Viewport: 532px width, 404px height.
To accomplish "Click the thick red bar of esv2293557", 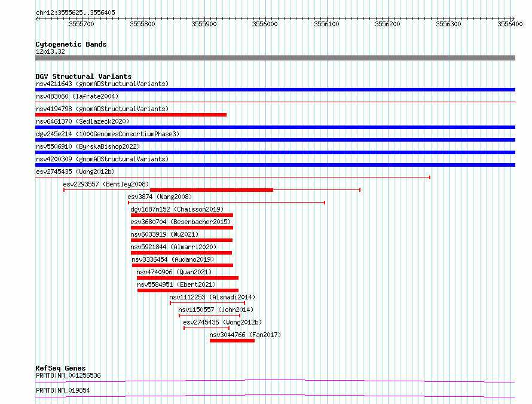I will click(x=212, y=190).
